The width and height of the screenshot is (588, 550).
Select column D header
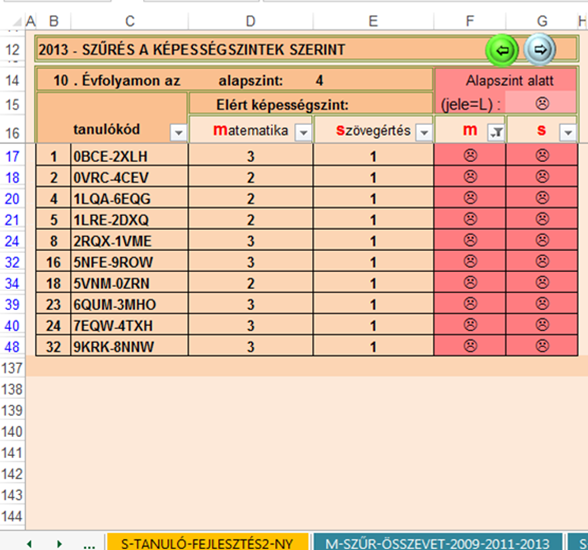(250, 21)
